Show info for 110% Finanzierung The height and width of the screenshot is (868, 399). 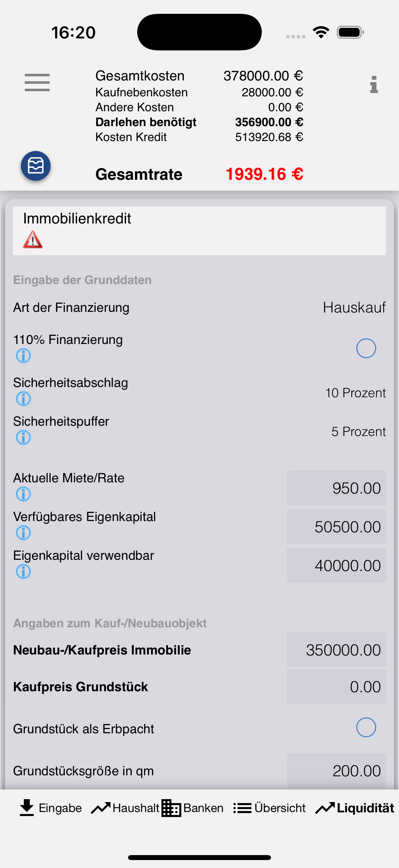click(23, 356)
